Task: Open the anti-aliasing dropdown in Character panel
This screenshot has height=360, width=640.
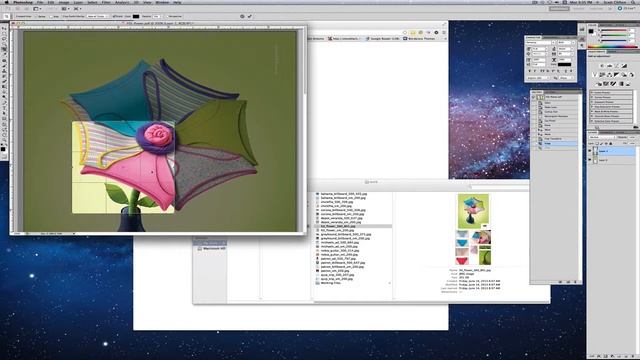Action: (566, 78)
